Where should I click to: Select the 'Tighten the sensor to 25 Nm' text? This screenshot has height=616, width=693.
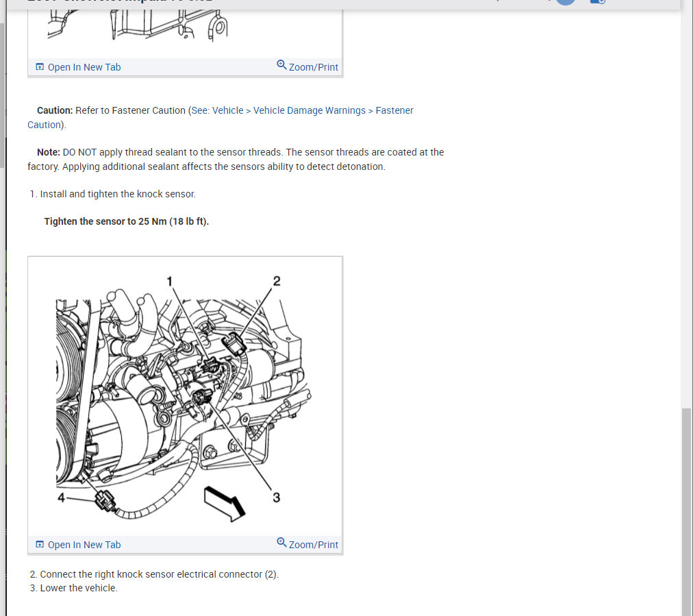coord(127,221)
